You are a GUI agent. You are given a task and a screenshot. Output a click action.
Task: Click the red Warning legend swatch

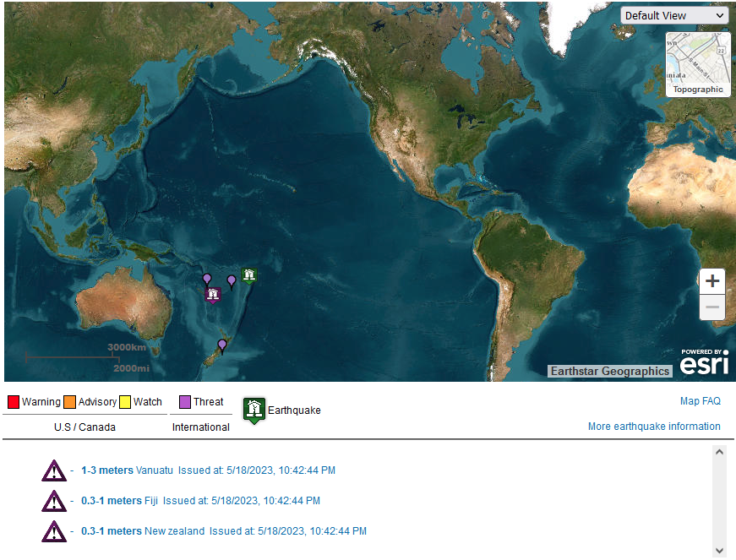[14, 402]
